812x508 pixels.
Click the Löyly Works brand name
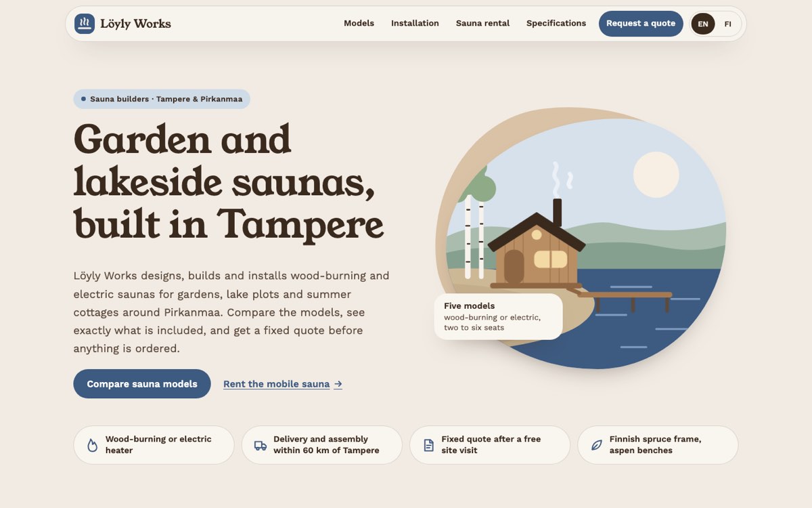pyautogui.click(x=135, y=24)
